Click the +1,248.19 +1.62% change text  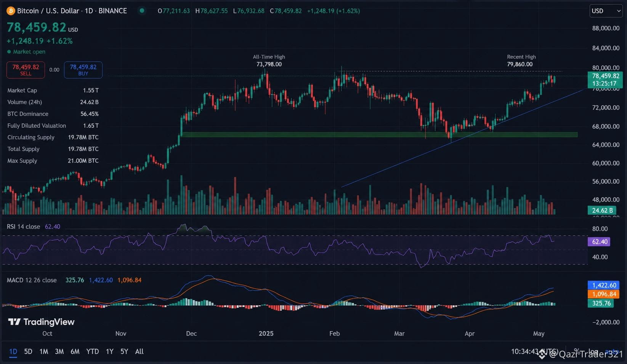[40, 41]
